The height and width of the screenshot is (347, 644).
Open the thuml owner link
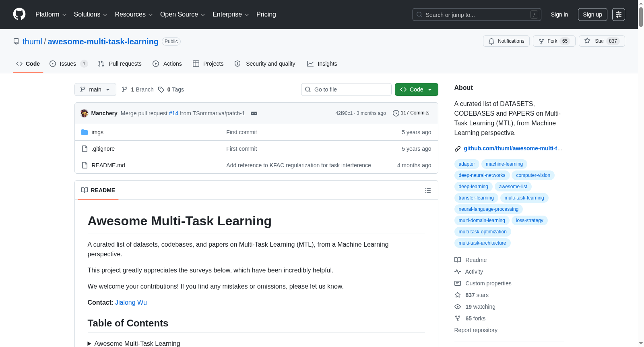click(x=32, y=42)
